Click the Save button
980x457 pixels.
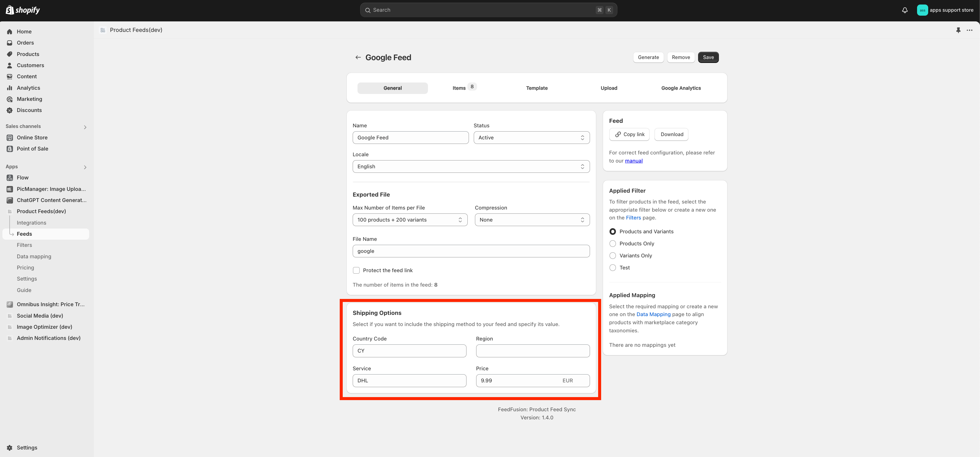[x=708, y=58]
